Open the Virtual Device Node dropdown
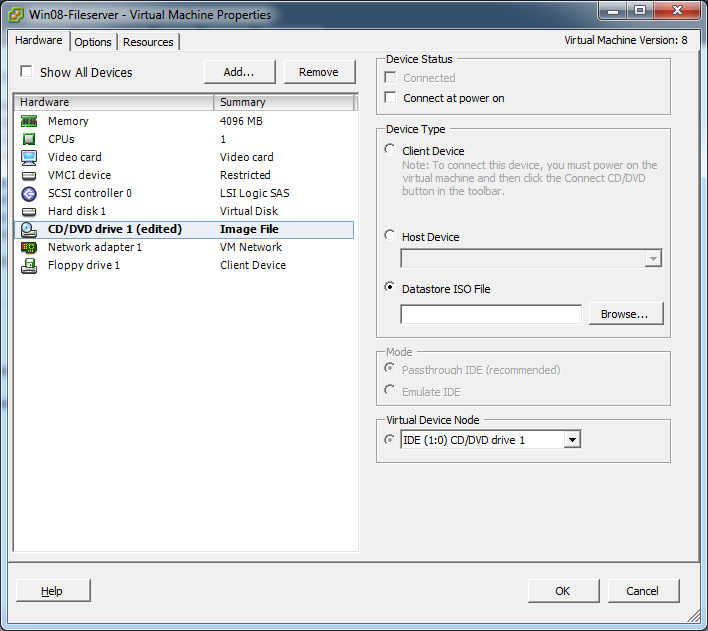 571,440
